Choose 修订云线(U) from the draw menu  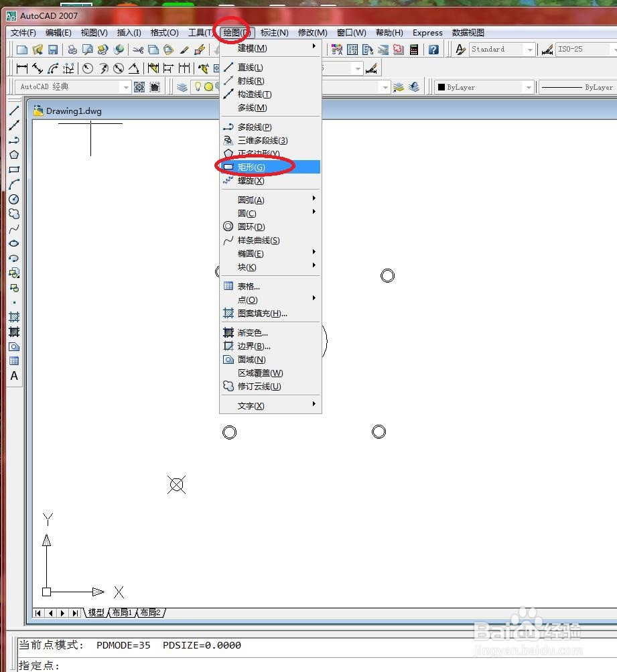tap(271, 386)
